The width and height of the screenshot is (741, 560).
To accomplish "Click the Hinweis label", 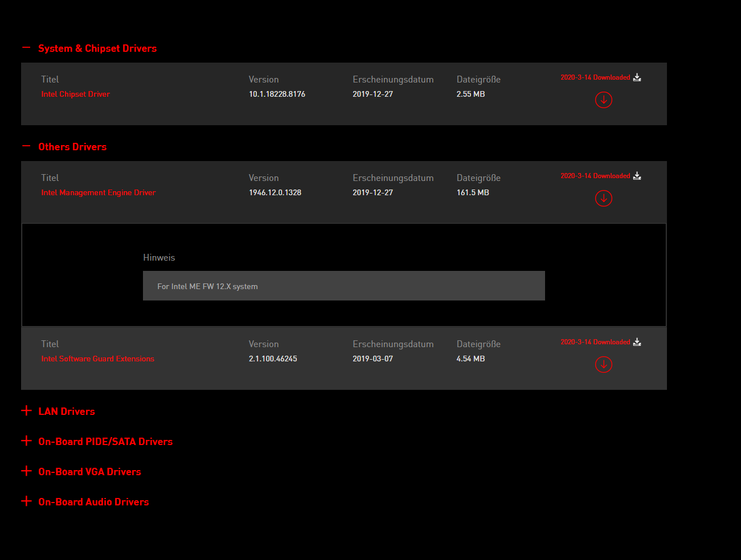I will coord(159,257).
